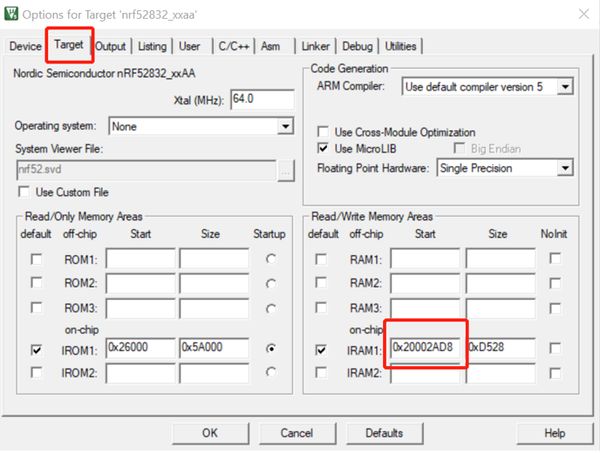This screenshot has width=600, height=453.
Task: Open the User tab
Action: (189, 46)
